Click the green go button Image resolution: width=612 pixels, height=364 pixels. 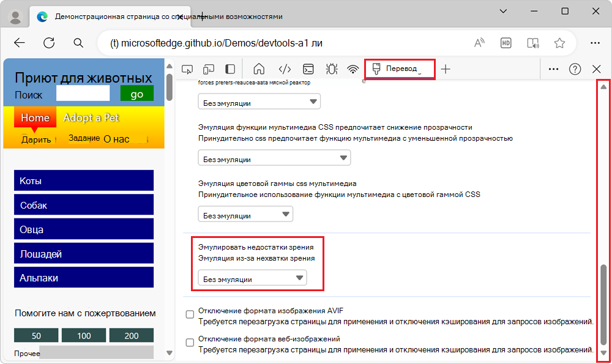[137, 94]
